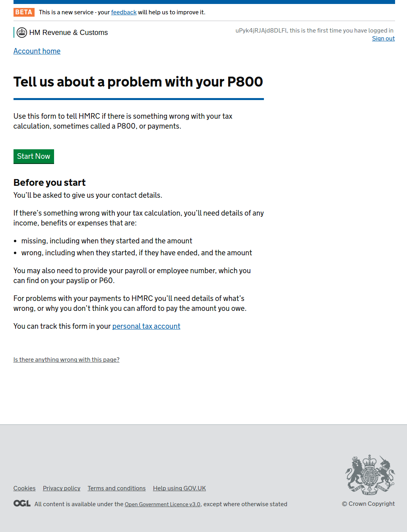
Task: Open the Open Government Licence v3.0 link
Action: (x=163, y=504)
